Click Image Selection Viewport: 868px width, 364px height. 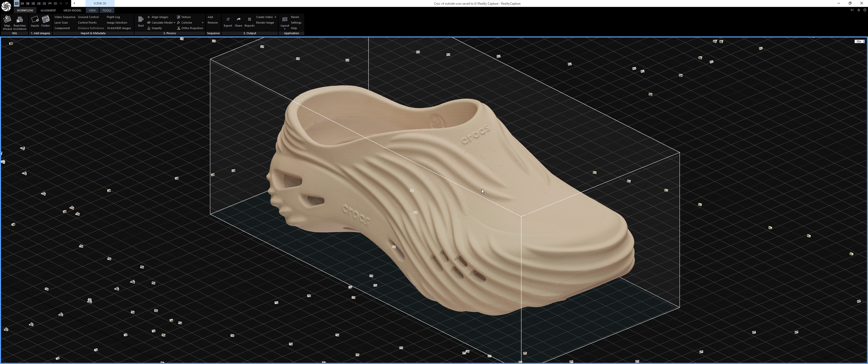click(x=117, y=23)
